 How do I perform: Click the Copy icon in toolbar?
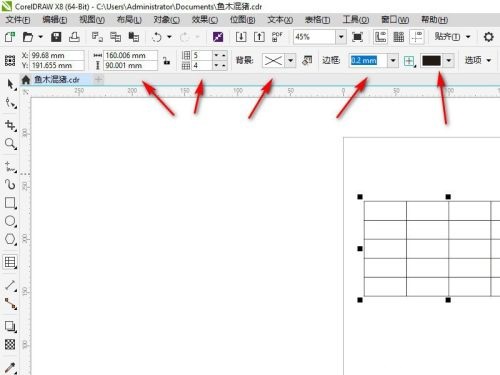pyautogui.click(x=115, y=37)
